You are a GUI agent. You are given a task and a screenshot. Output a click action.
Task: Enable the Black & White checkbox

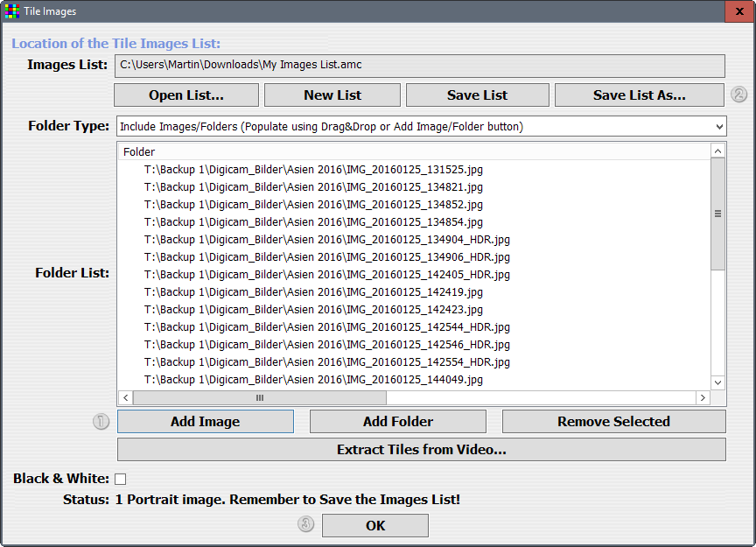pos(121,479)
